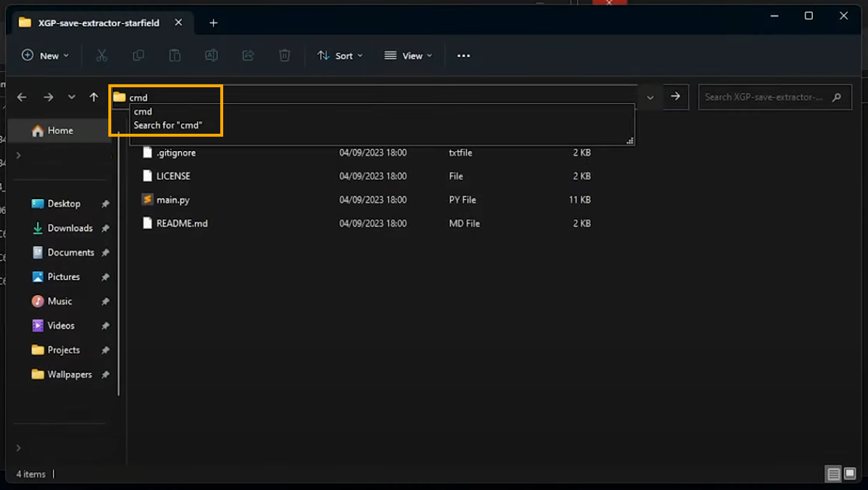Click the Share icon in toolbar
This screenshot has height=490, width=868.
pyautogui.click(x=248, y=55)
